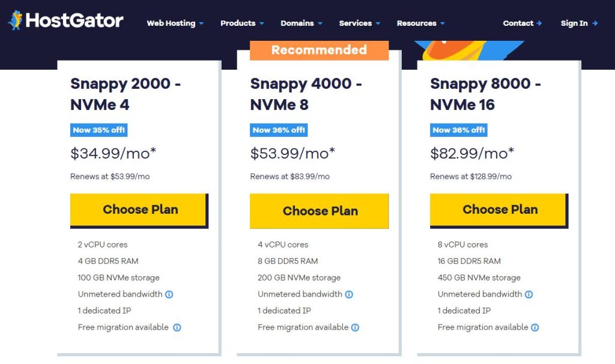Click info icon beside Snappy 2000 free migration
This screenshot has width=615, height=364.
point(177,327)
